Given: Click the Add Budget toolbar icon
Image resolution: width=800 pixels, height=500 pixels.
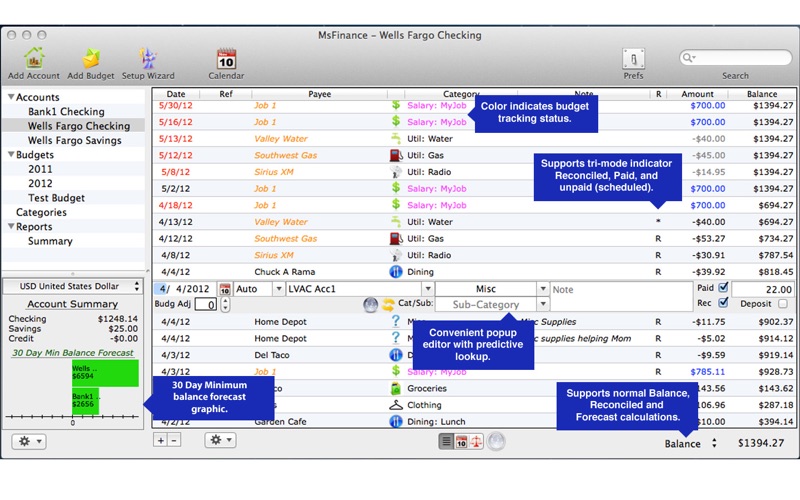Looking at the screenshot, I should 91,58.
